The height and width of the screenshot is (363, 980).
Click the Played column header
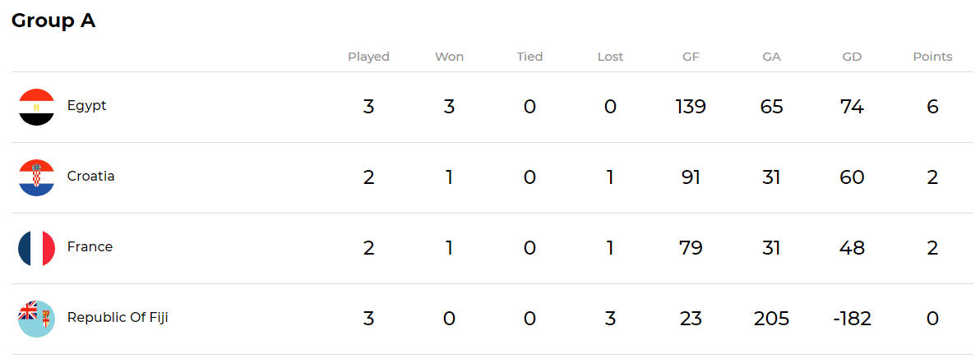click(369, 57)
